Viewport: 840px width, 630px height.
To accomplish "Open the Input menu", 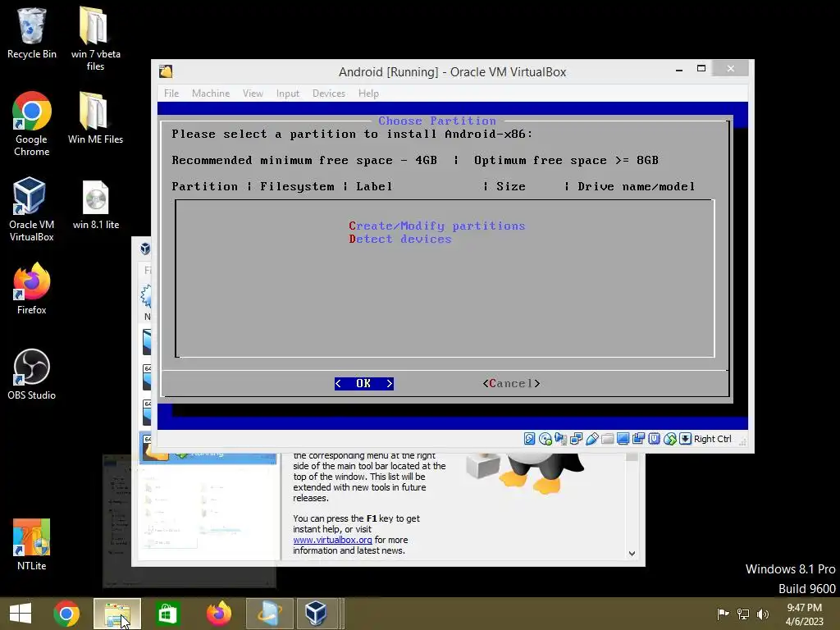I will (x=288, y=94).
